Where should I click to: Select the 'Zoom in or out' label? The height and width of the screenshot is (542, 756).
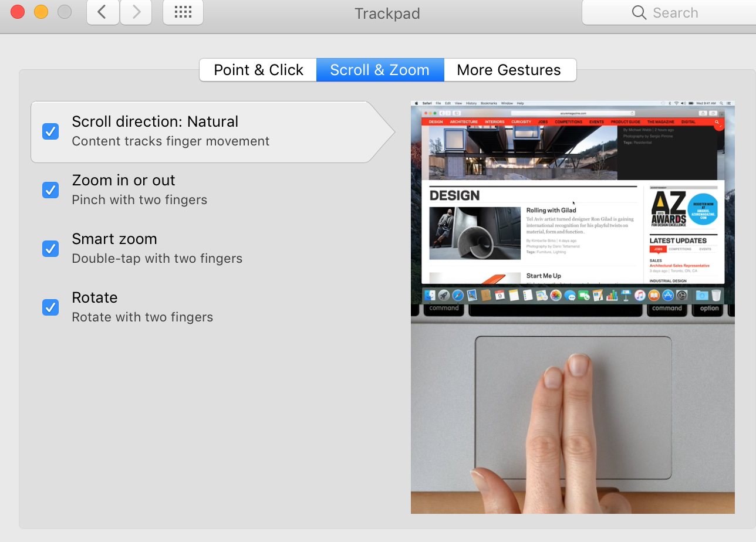click(x=123, y=180)
